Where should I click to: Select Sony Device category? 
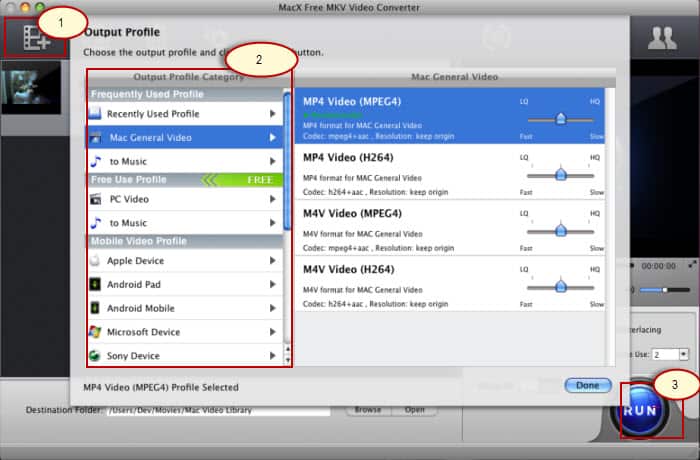185,355
